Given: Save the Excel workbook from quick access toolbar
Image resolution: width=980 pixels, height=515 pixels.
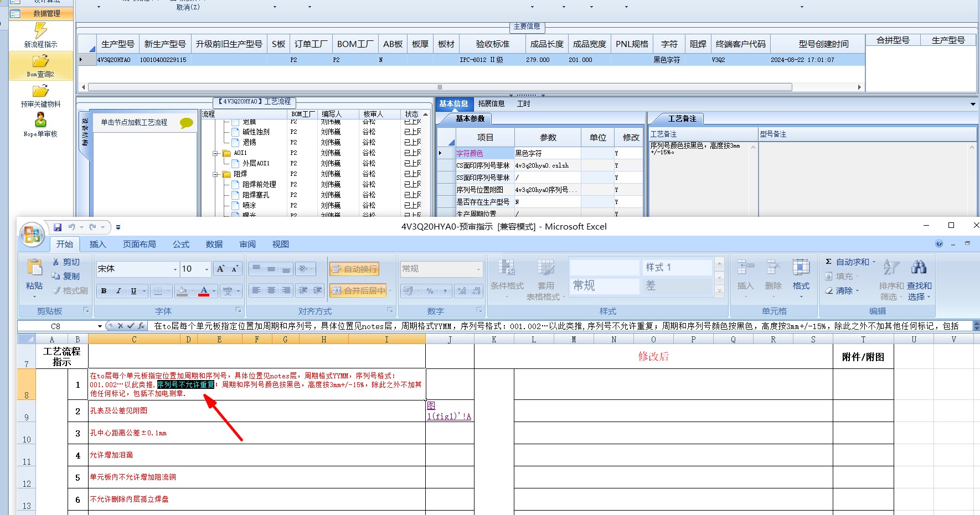Looking at the screenshot, I should [x=58, y=227].
